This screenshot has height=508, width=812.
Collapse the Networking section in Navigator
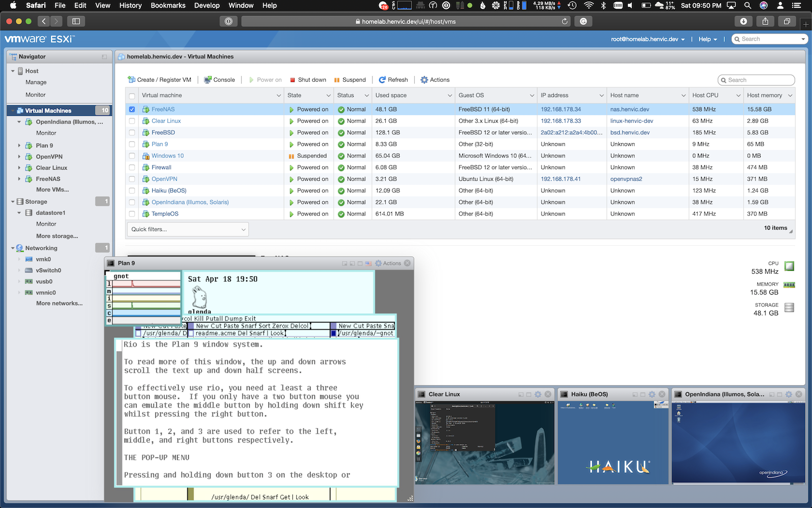click(x=13, y=248)
